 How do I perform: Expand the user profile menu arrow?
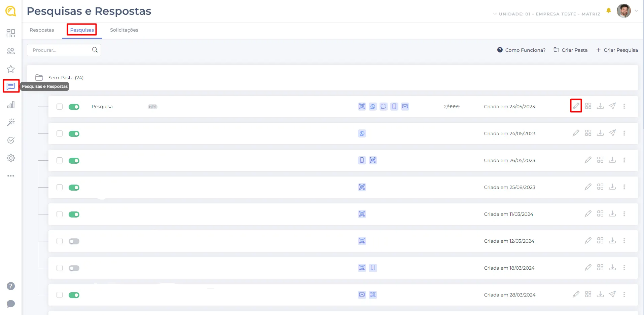coord(636,11)
